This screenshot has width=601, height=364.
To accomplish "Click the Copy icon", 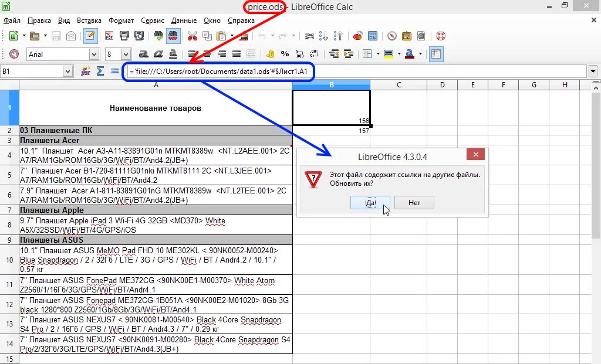I will [x=207, y=36].
